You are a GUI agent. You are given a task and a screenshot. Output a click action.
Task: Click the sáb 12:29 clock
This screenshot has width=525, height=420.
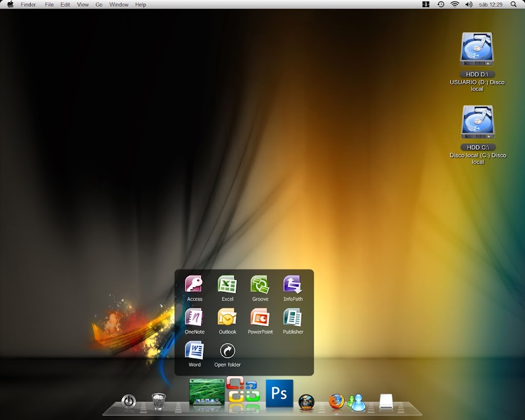tap(491, 5)
